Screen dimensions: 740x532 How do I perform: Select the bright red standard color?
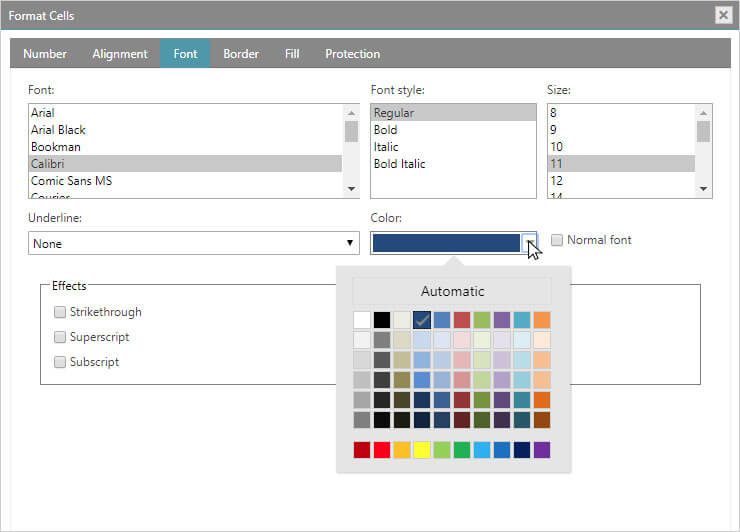click(382, 450)
